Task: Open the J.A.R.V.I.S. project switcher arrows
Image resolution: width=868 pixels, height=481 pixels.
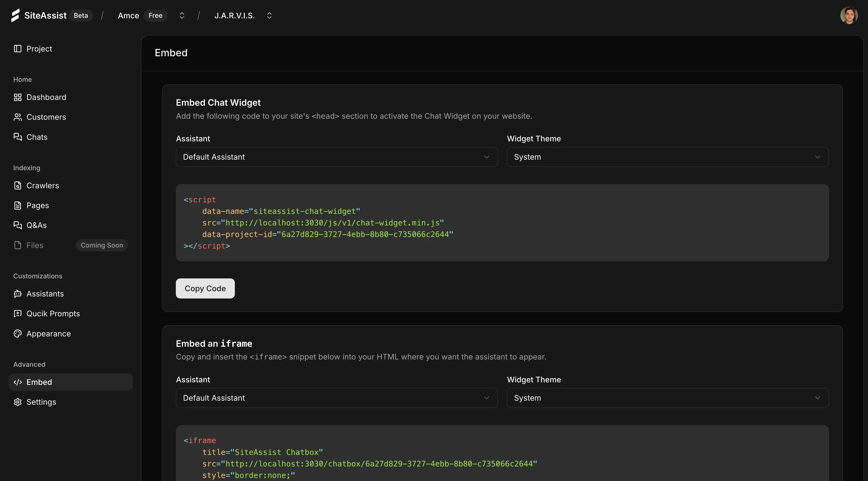Action: (269, 16)
